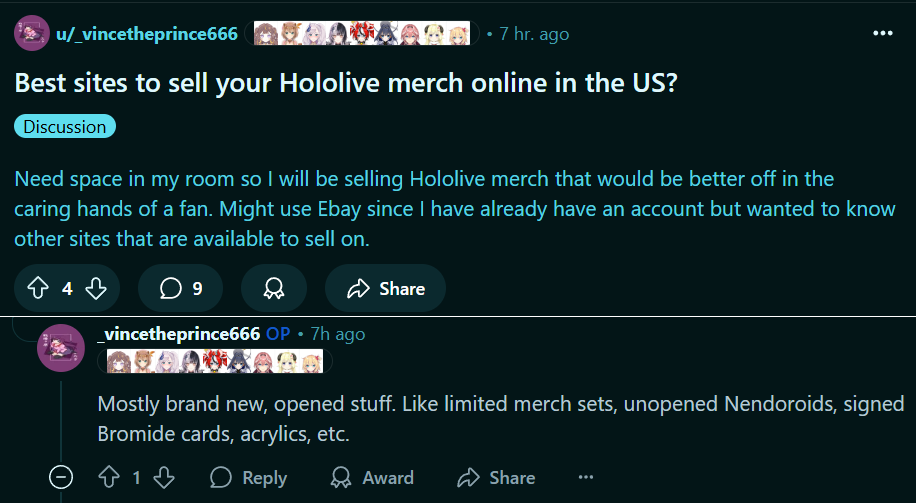Image resolution: width=916 pixels, height=503 pixels.
Task: Click the Discussion flair tag
Action: [65, 127]
